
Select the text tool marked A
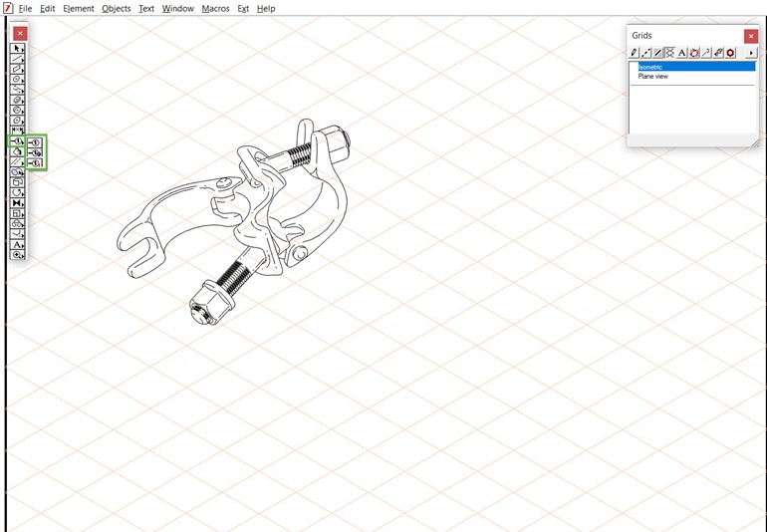click(x=18, y=245)
